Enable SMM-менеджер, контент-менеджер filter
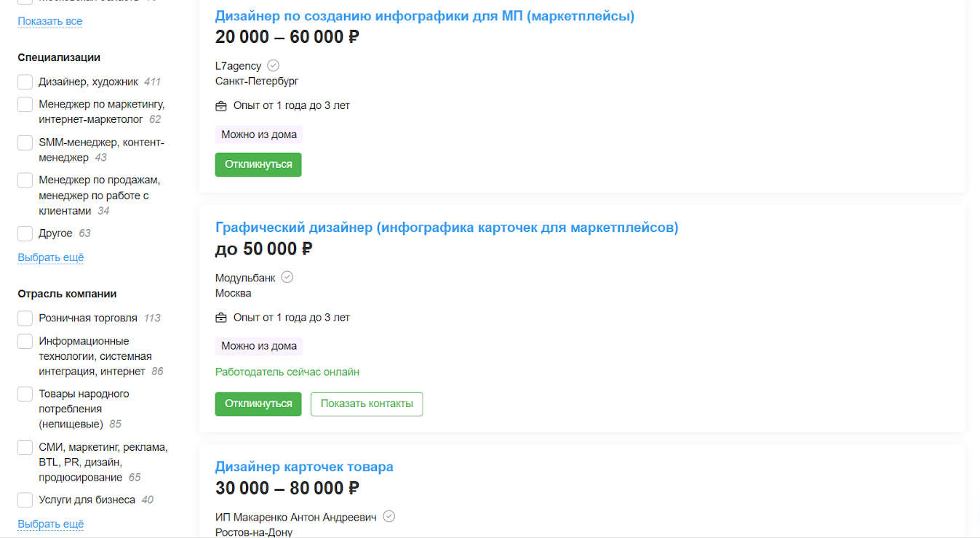The height and width of the screenshot is (538, 980). click(x=25, y=142)
